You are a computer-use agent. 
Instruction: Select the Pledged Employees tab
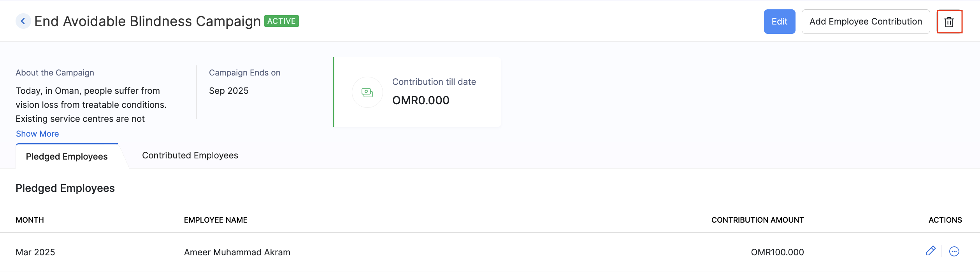pyautogui.click(x=67, y=156)
